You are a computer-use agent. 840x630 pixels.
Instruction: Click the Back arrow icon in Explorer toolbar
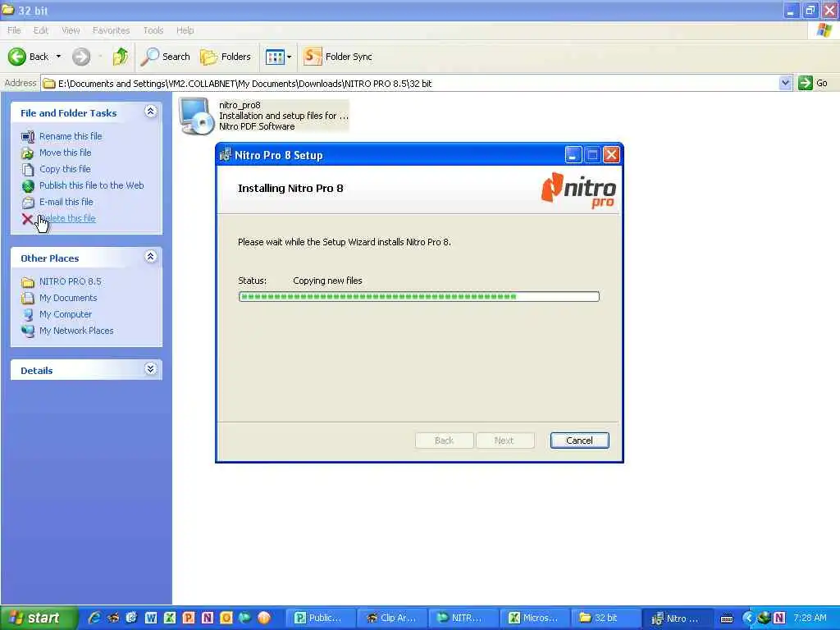click(17, 57)
